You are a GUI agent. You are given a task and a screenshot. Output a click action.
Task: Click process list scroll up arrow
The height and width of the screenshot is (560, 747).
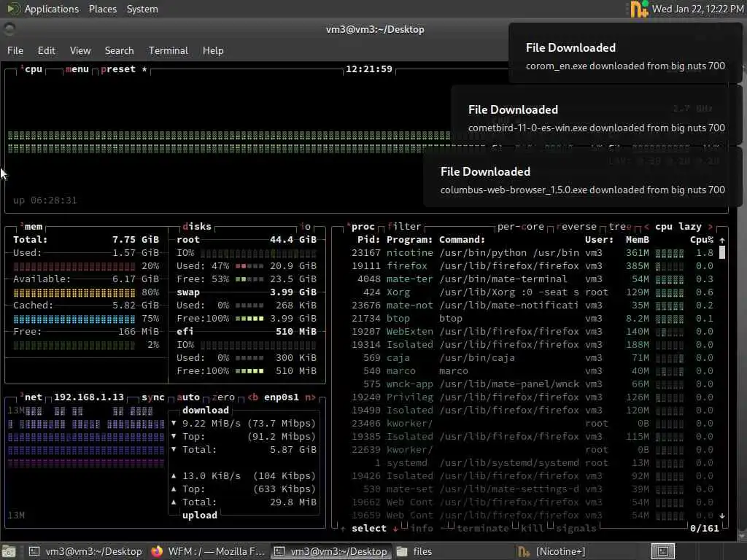[722, 240]
